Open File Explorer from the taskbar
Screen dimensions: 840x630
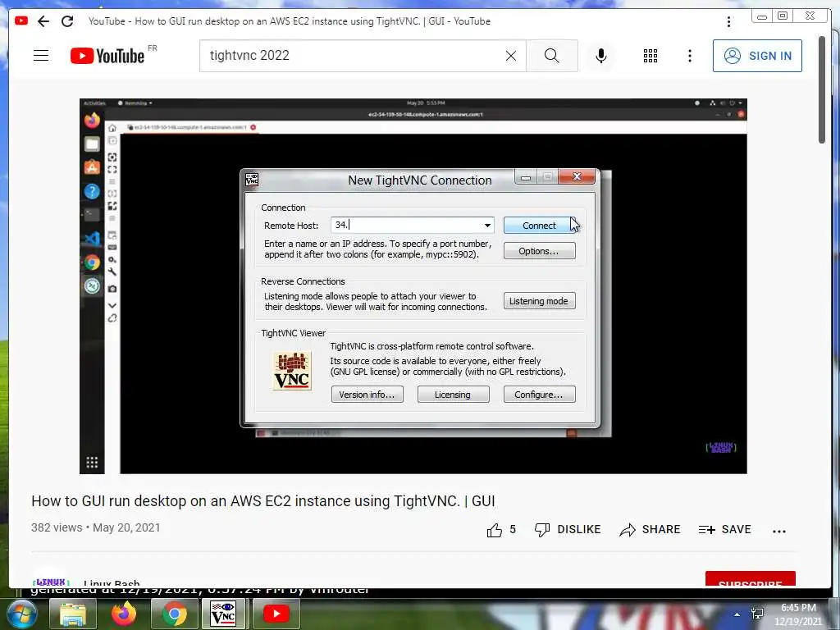coord(73,614)
